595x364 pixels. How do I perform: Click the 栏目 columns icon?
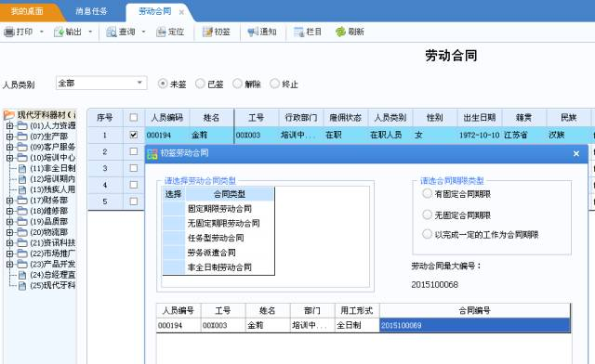click(299, 32)
